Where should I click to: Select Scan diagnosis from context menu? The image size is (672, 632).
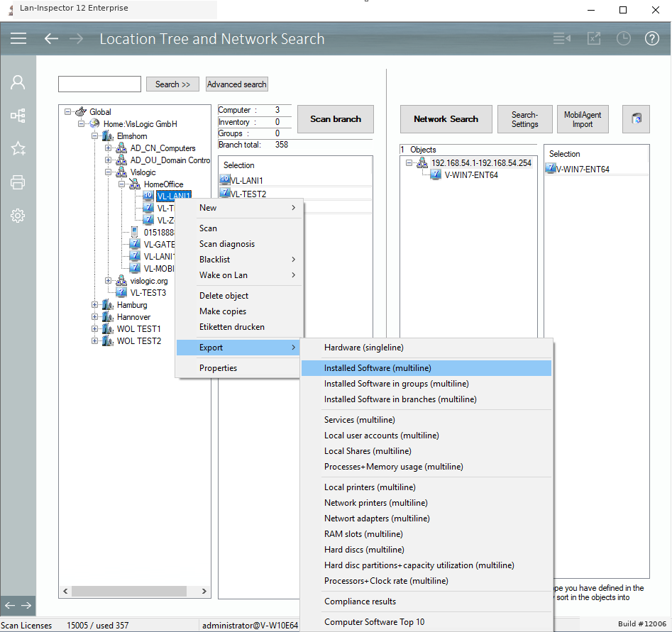coord(238,244)
